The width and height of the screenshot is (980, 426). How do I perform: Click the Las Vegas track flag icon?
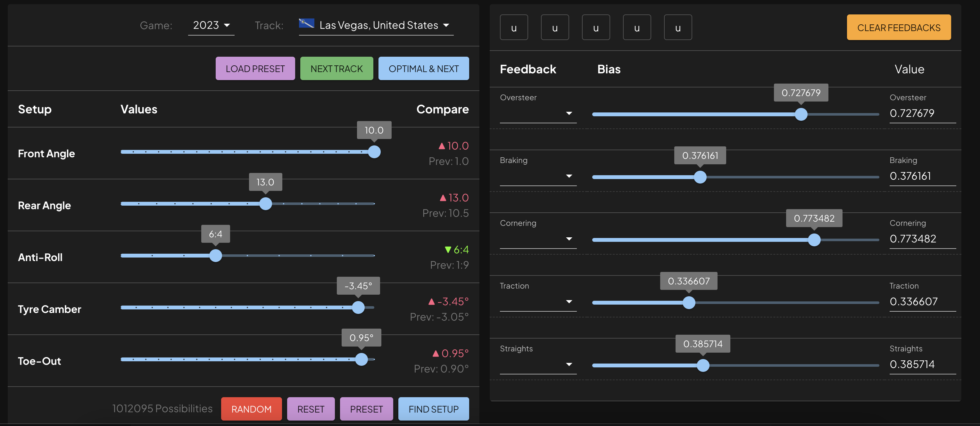(x=306, y=24)
